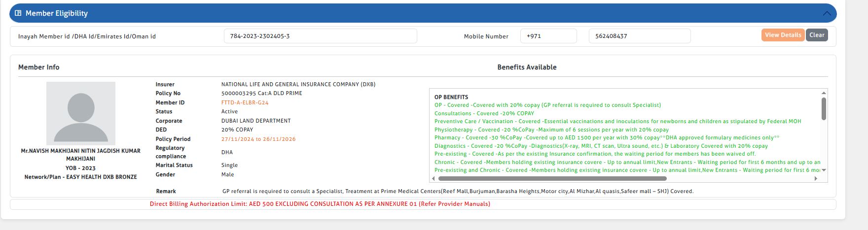The height and width of the screenshot is (230, 868).
Task: Click the Pre-existing covered benefit line
Action: (x=595, y=154)
